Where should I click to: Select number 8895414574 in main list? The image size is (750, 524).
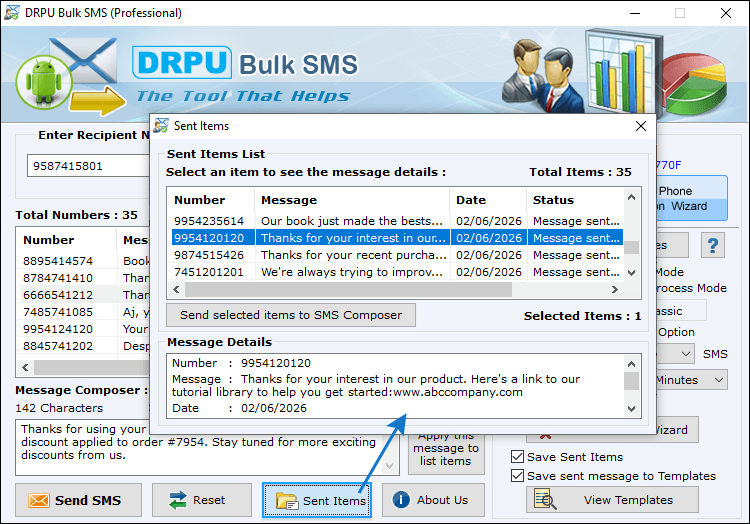pyautogui.click(x=58, y=261)
